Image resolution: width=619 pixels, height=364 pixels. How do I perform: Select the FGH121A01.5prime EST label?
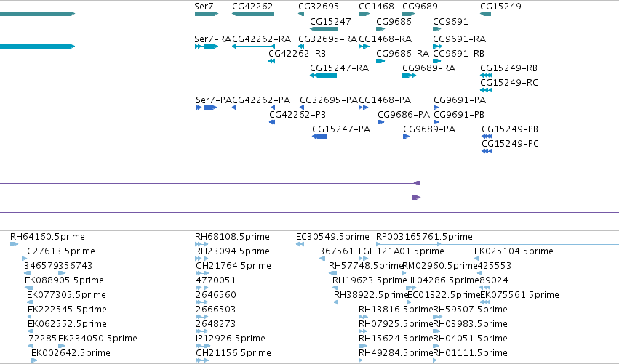pyautogui.click(x=401, y=251)
